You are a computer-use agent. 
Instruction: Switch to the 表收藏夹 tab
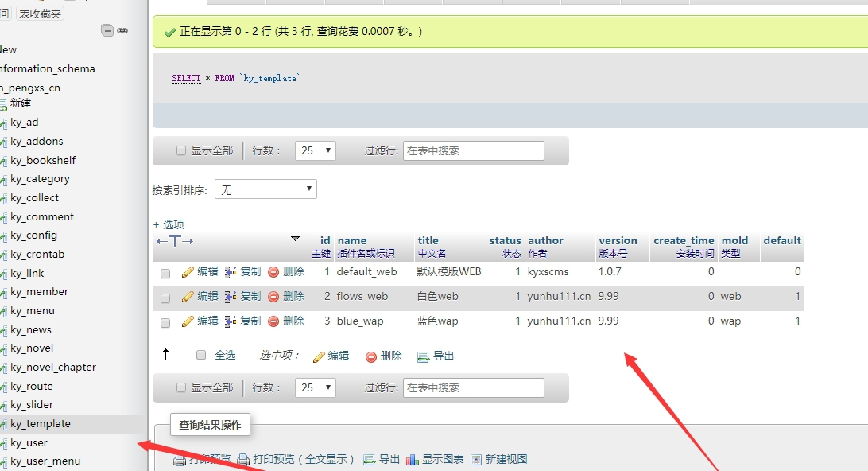[39, 13]
